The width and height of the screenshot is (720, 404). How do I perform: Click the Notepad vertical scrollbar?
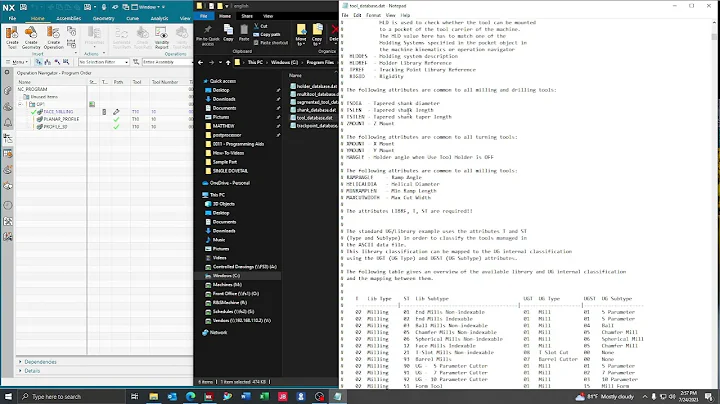[714, 202]
